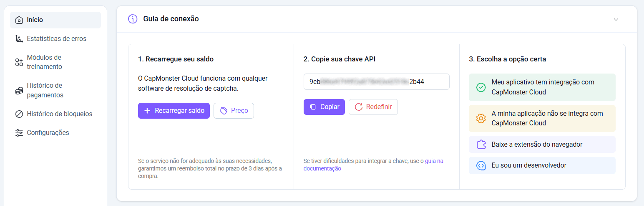Click the Recarregar saldo button
This screenshot has width=644, height=206.
(x=174, y=111)
